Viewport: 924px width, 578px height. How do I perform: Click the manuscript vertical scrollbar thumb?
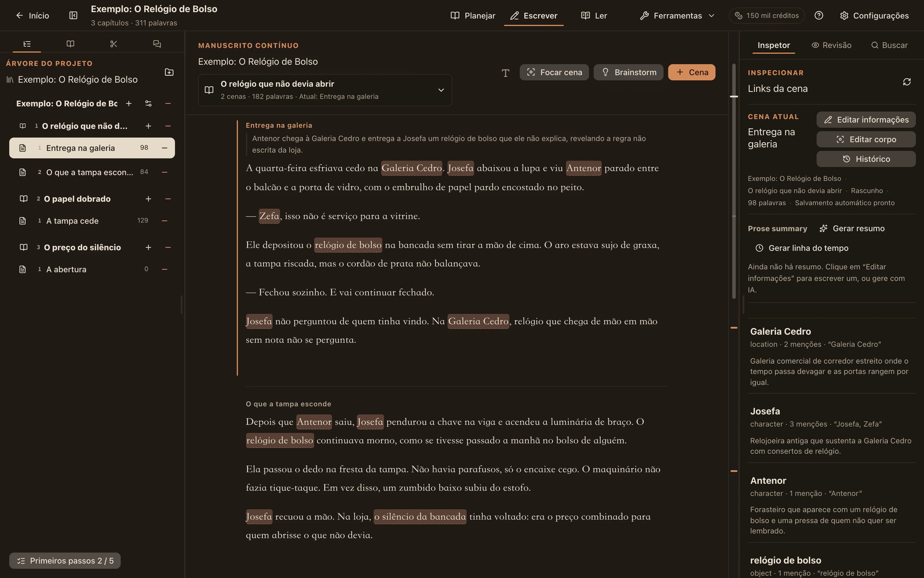point(734,181)
